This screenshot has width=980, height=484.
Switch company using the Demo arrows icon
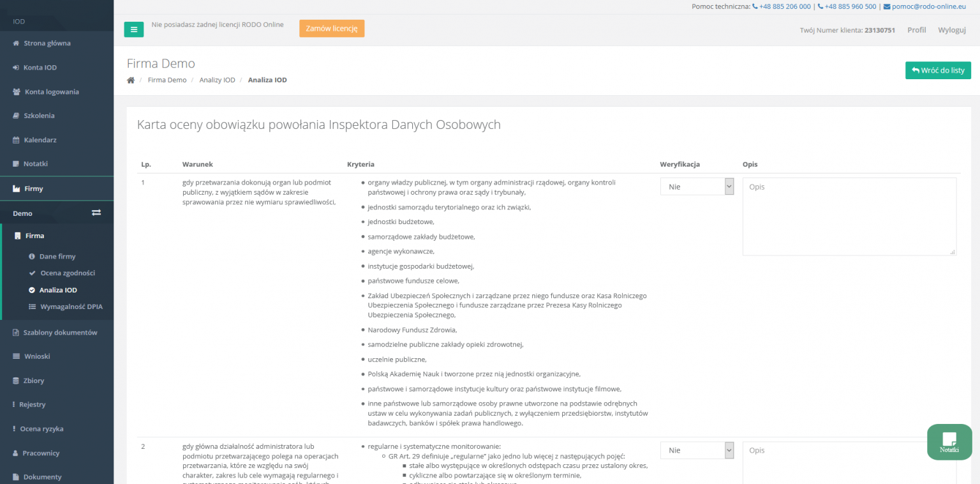[96, 213]
